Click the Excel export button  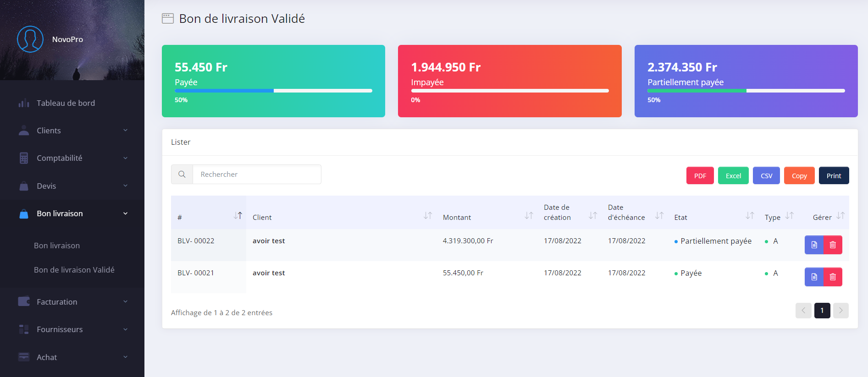coord(733,176)
